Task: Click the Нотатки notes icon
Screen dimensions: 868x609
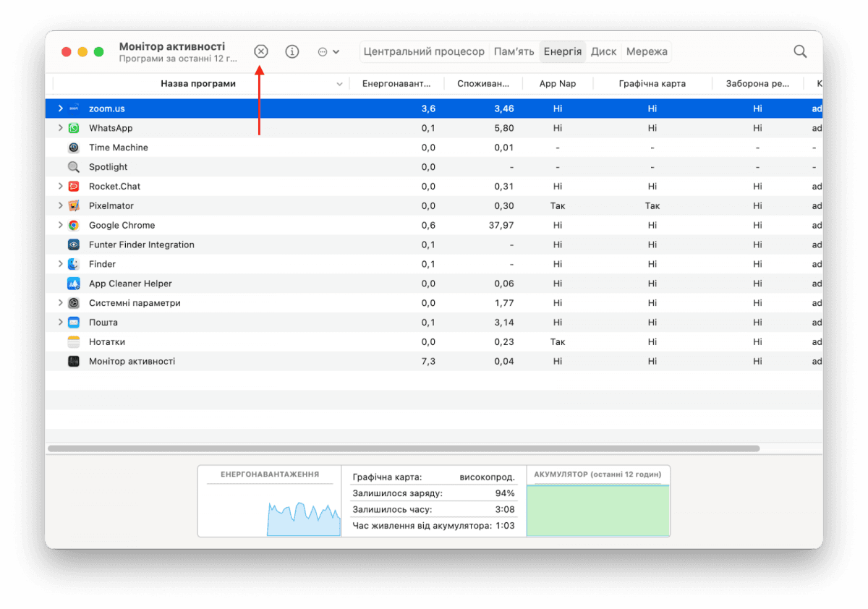Action: (74, 342)
